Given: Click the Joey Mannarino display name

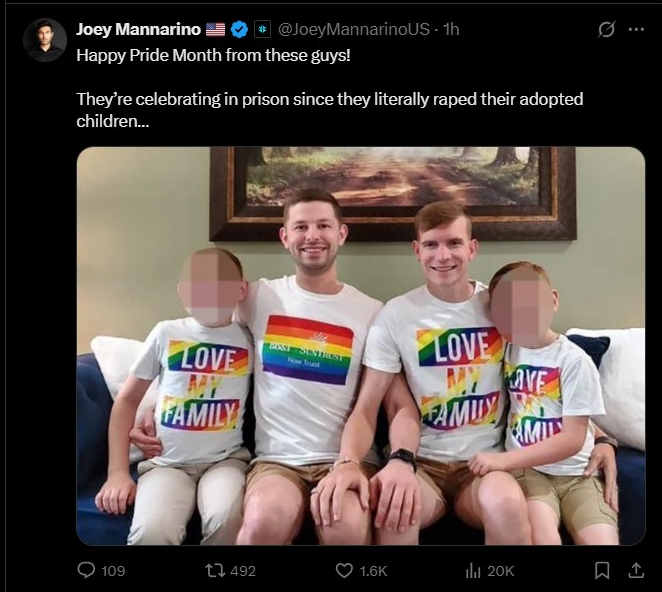Looking at the screenshot, I should tap(138, 29).
